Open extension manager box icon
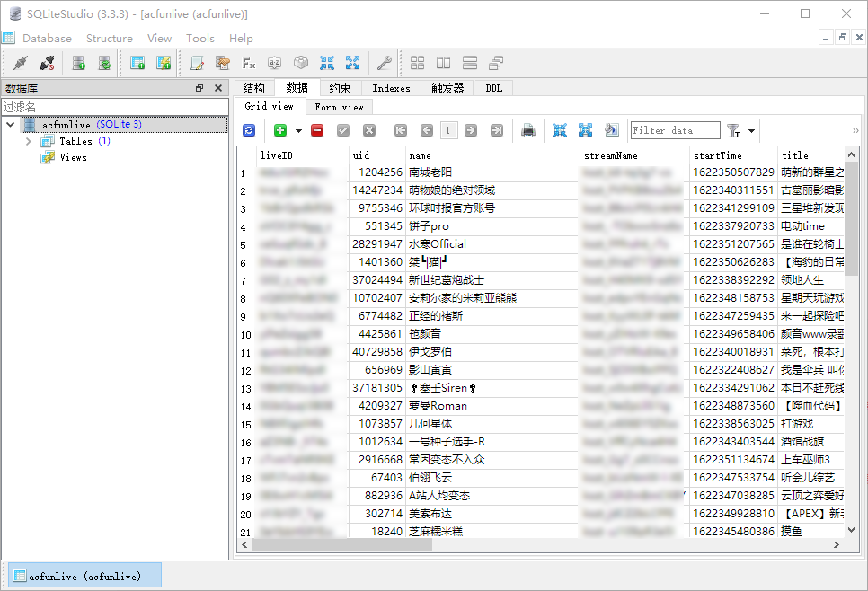The image size is (868, 591). pos(301,63)
